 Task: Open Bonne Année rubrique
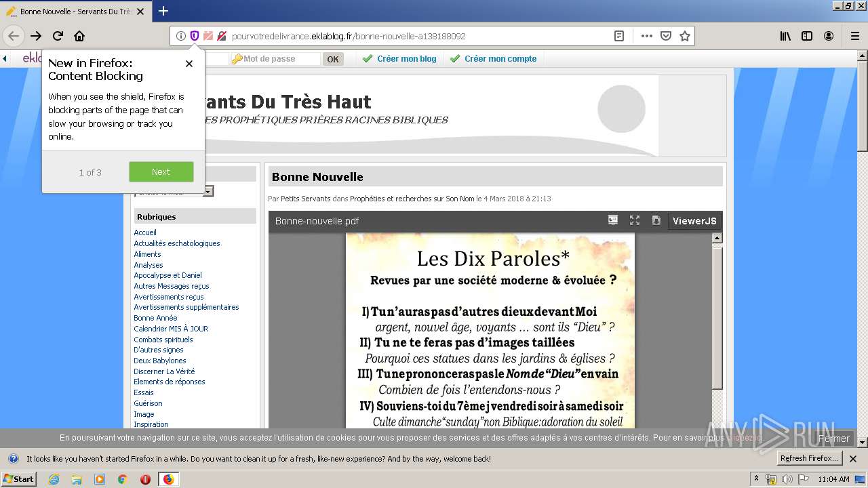pos(155,318)
